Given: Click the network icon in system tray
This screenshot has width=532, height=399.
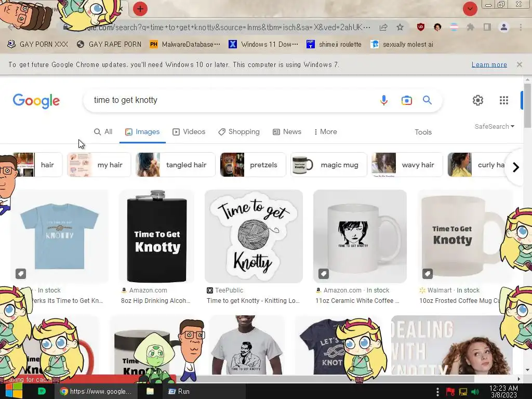Looking at the screenshot, I should (463, 392).
